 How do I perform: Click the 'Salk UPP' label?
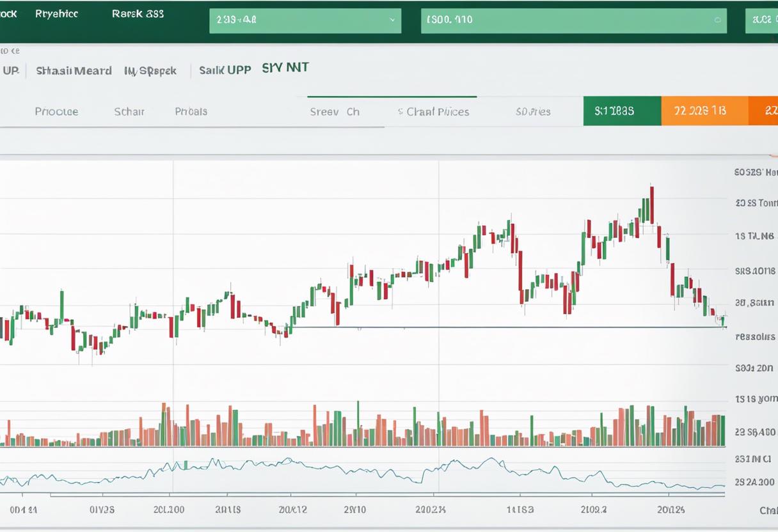(225, 70)
